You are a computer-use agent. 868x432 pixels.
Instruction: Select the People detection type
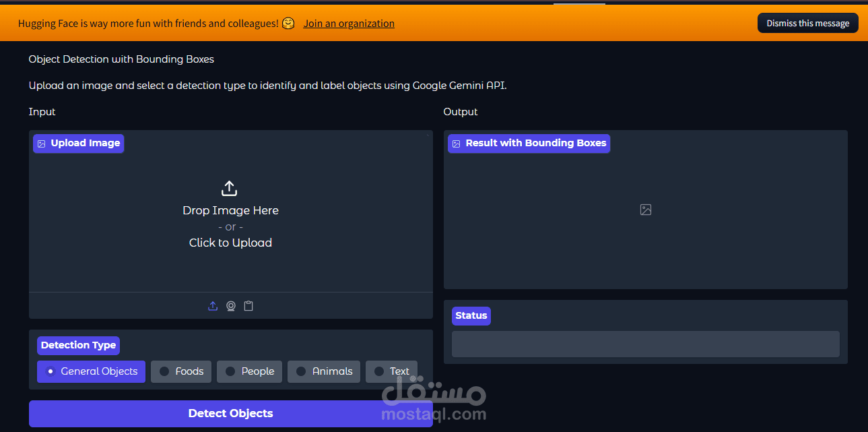249,371
